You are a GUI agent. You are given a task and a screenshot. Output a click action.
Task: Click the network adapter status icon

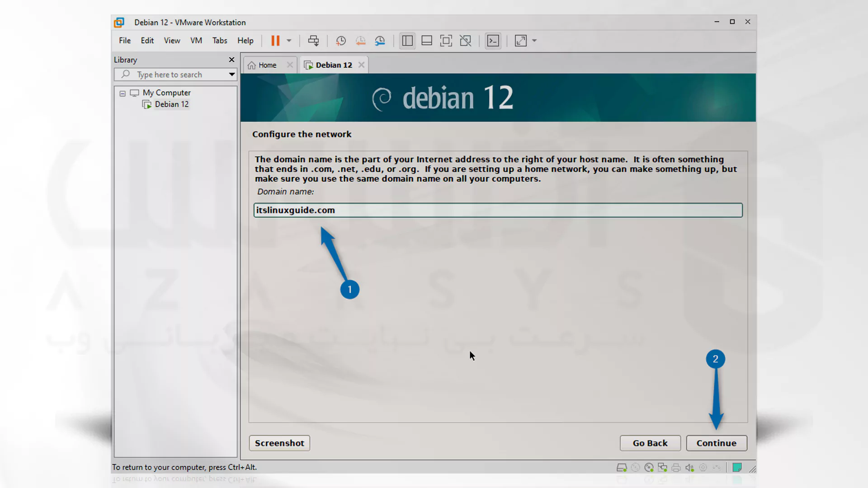[662, 468]
